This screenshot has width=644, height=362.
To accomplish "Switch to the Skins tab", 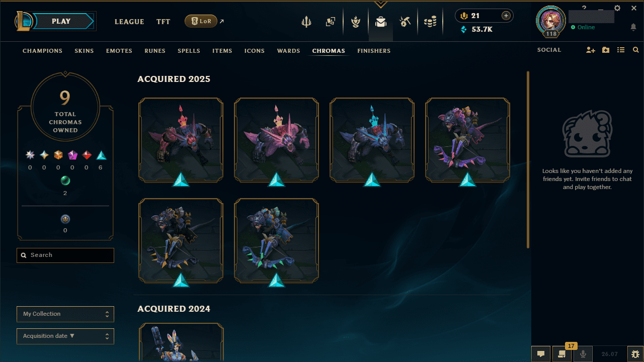I will (84, 51).
